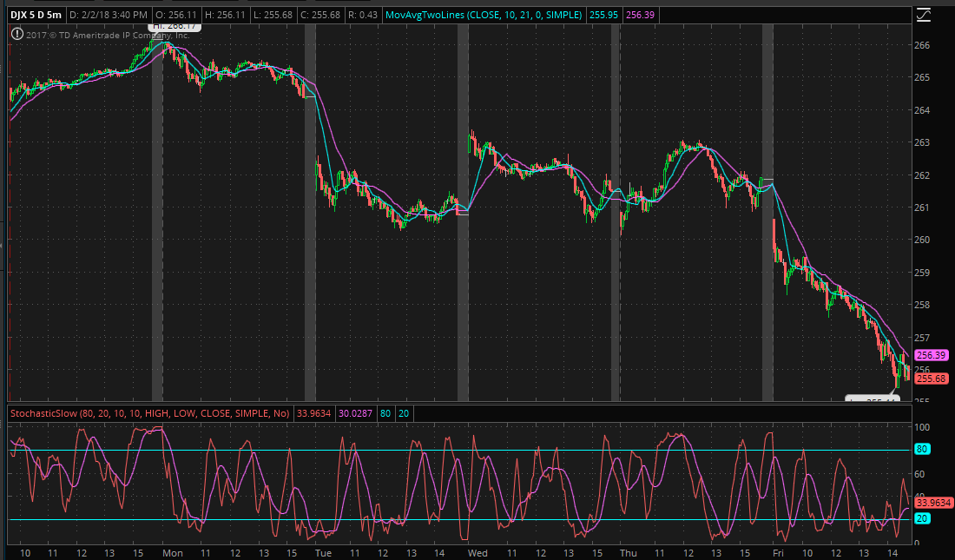Click the DJX 5 D 5m symbol label

[x=34, y=16]
